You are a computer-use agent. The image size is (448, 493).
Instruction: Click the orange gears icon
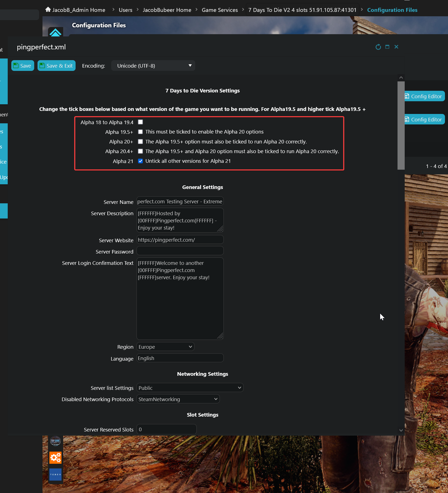[x=55, y=458]
